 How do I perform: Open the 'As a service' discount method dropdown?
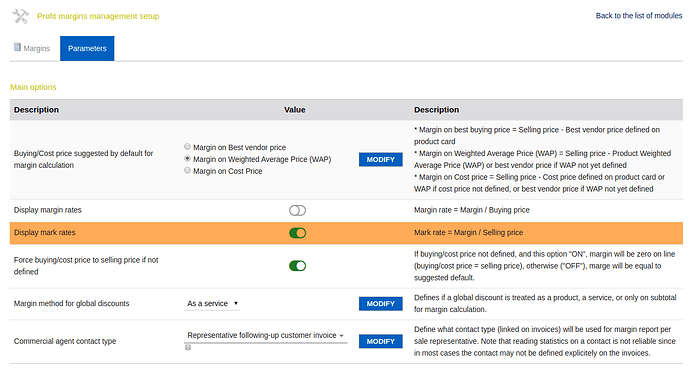212,304
